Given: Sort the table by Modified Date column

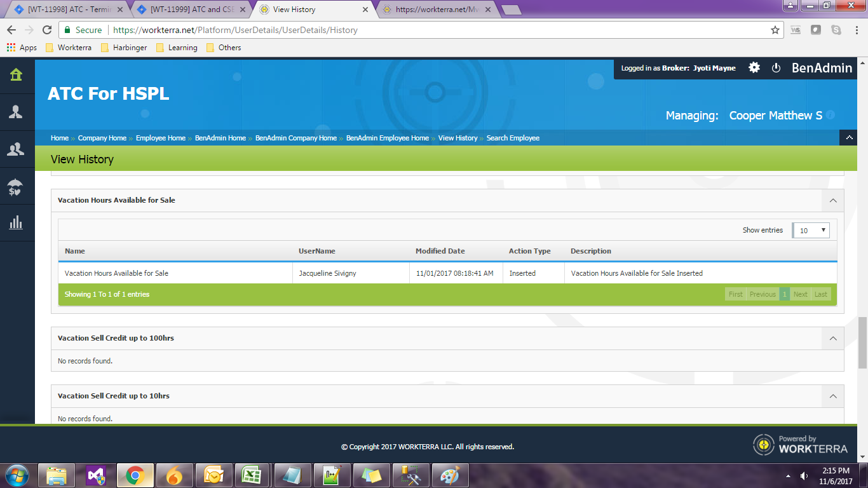Looking at the screenshot, I should click(440, 251).
